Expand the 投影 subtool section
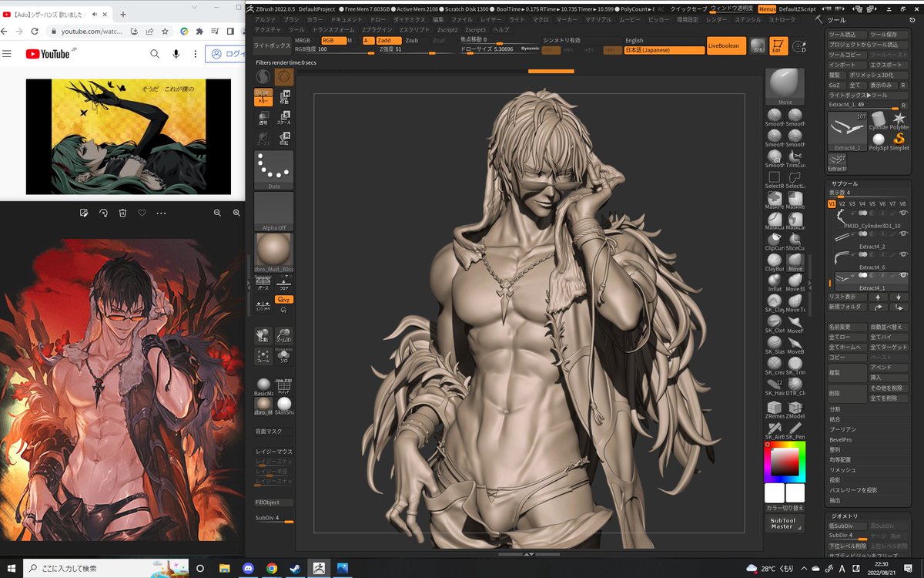This screenshot has height=578, width=924. (835, 479)
